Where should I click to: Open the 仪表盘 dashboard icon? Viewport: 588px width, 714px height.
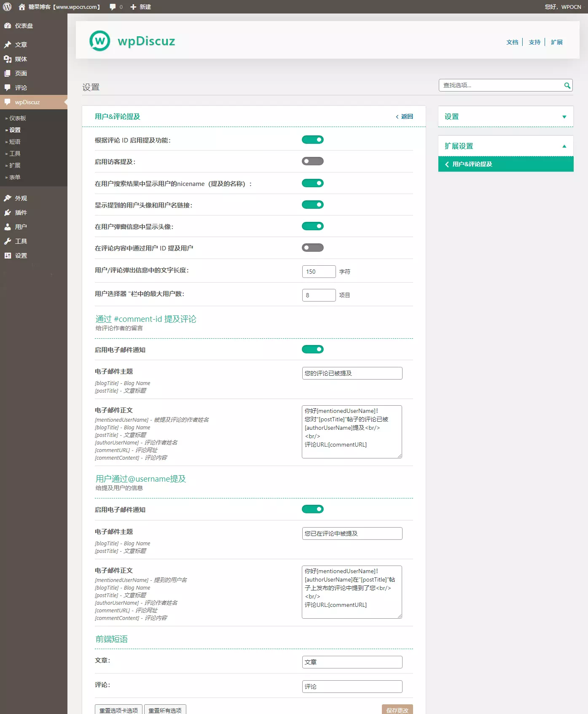click(x=8, y=26)
